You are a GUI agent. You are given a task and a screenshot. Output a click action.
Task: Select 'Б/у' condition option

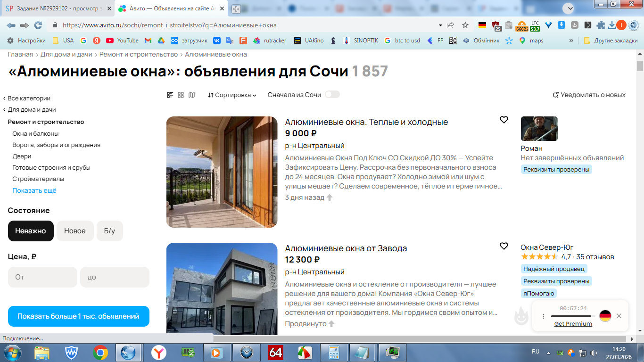click(109, 231)
